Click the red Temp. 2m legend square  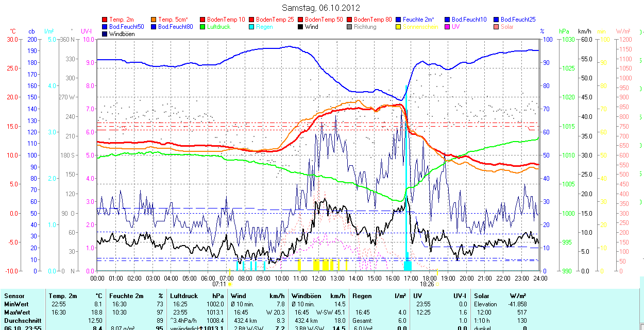[x=105, y=20]
